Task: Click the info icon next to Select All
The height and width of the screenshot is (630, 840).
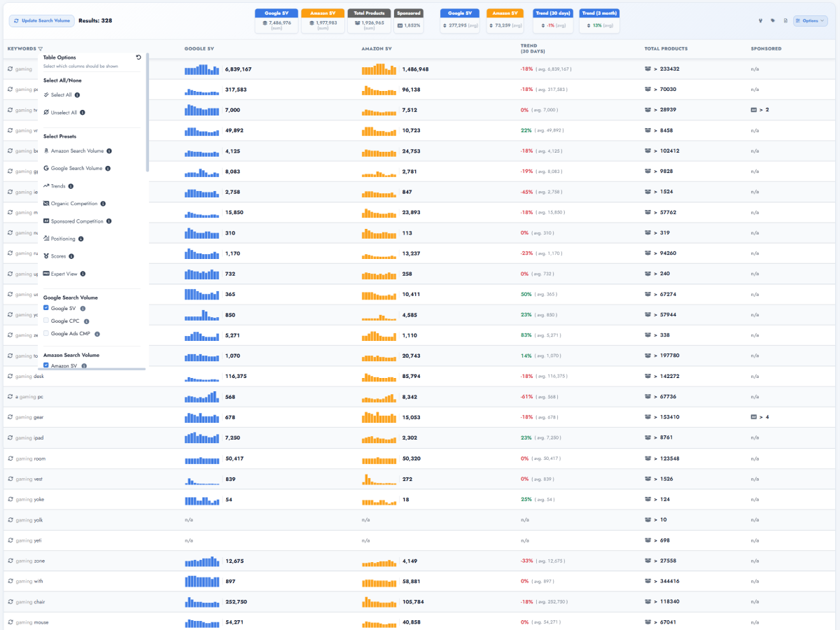Action: [77, 94]
